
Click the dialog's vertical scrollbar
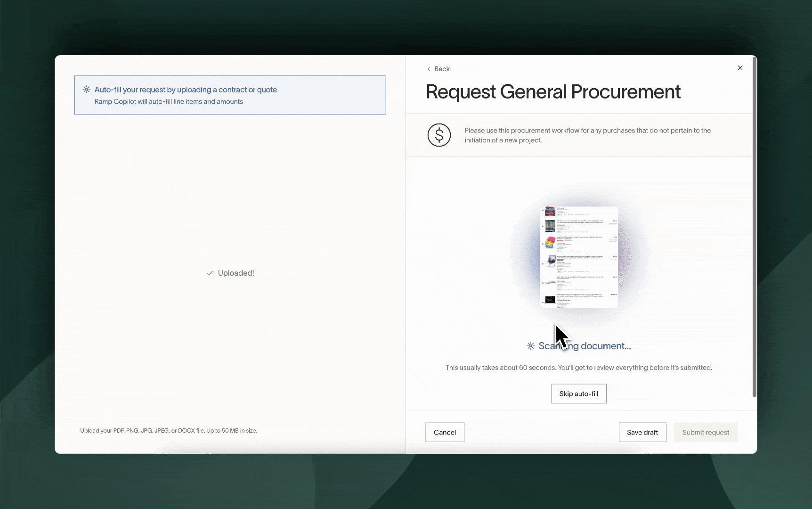pyautogui.click(x=754, y=227)
